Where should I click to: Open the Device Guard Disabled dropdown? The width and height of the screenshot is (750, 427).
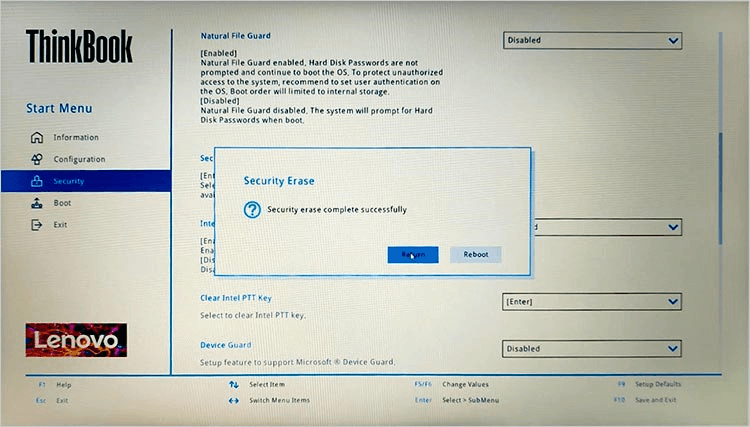[592, 349]
